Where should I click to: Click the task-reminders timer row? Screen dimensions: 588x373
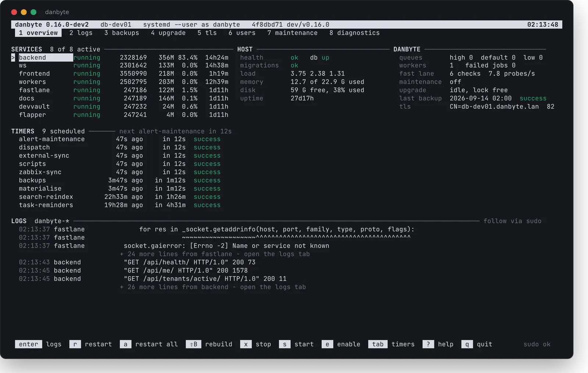point(120,205)
